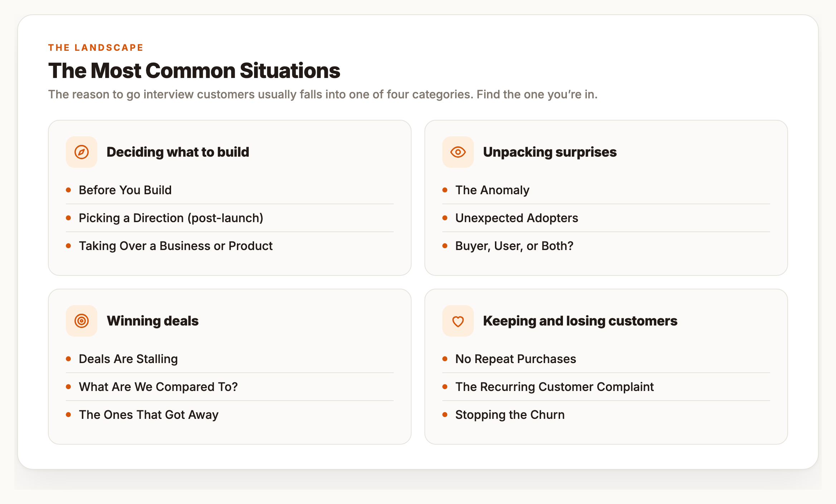Choose Stopping the Churn

point(606,415)
